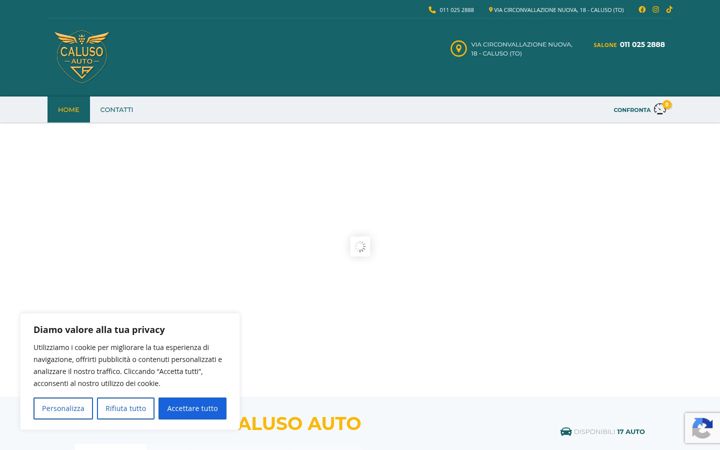Choose Personalizza in cookie banner
This screenshot has height=450, width=720.
pyautogui.click(x=63, y=408)
